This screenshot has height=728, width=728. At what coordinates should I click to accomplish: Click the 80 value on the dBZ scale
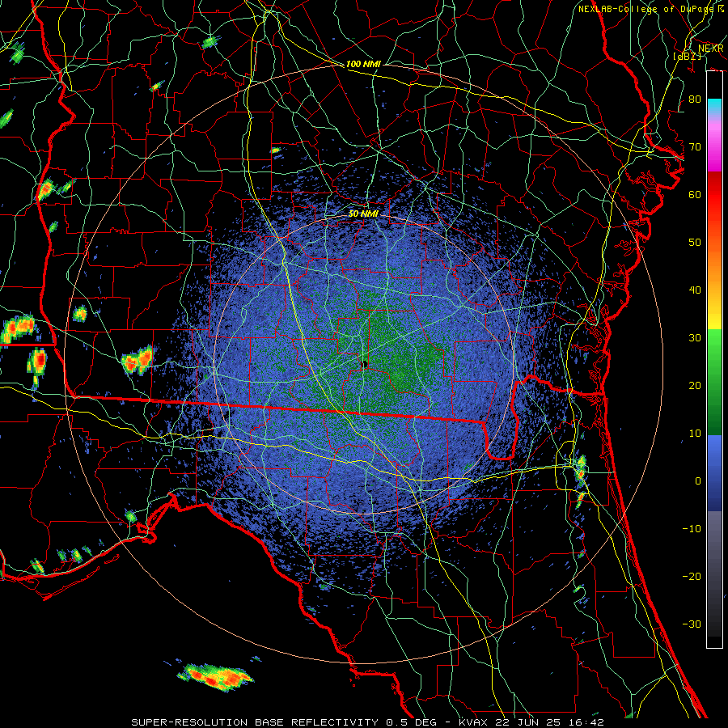pos(695,99)
